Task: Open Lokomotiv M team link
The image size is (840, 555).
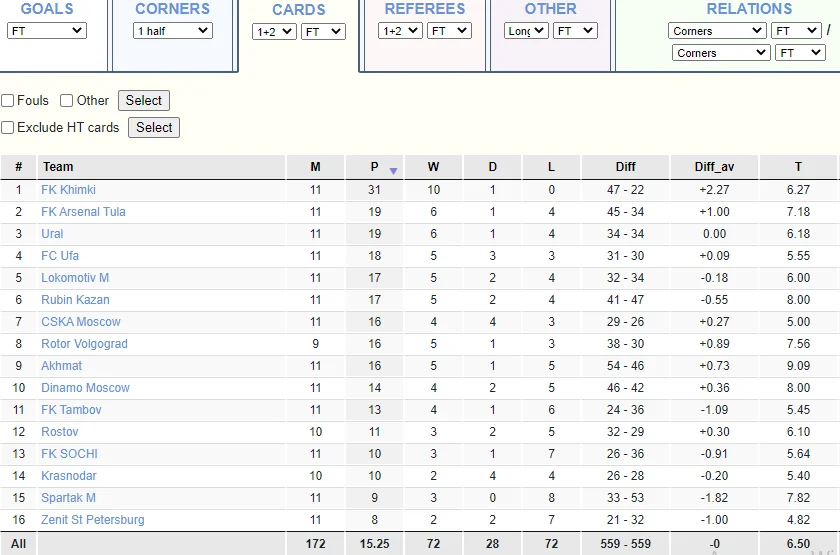Action: pos(75,278)
